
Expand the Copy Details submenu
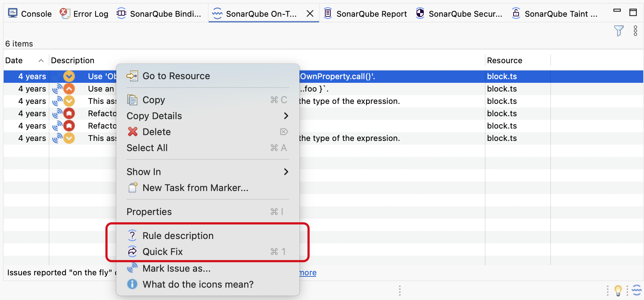(x=208, y=116)
